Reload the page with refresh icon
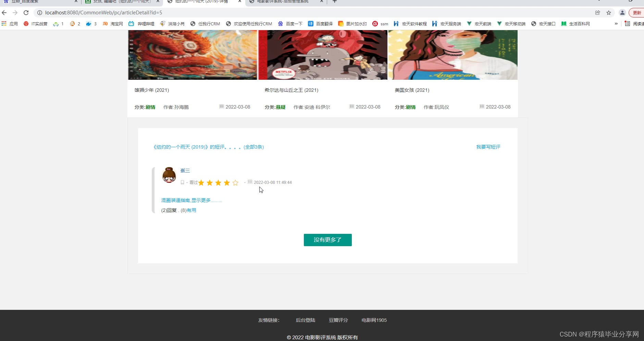This screenshot has width=644, height=341. 26,13
